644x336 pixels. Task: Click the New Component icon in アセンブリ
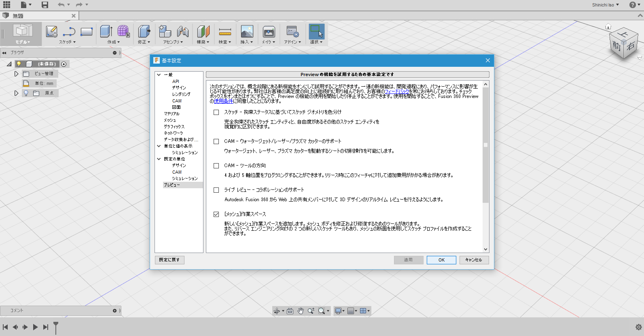tap(165, 31)
